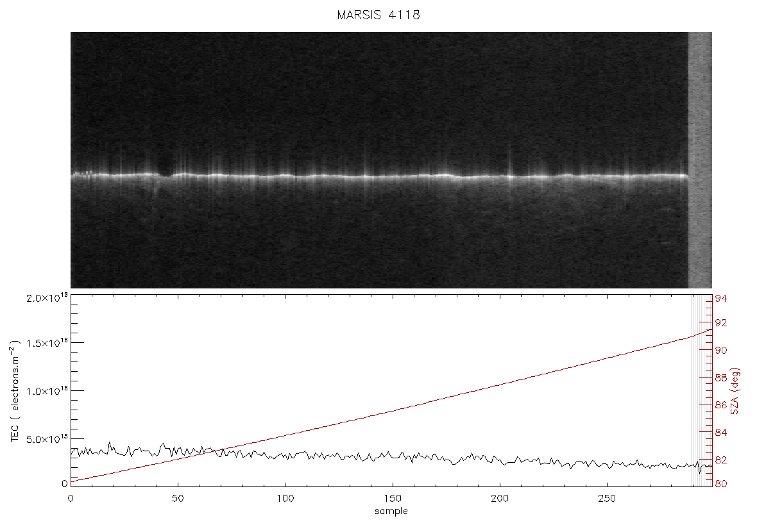This screenshot has height=532, width=757.
Task: Click the SZA axis value '92'
Action: 721,322
